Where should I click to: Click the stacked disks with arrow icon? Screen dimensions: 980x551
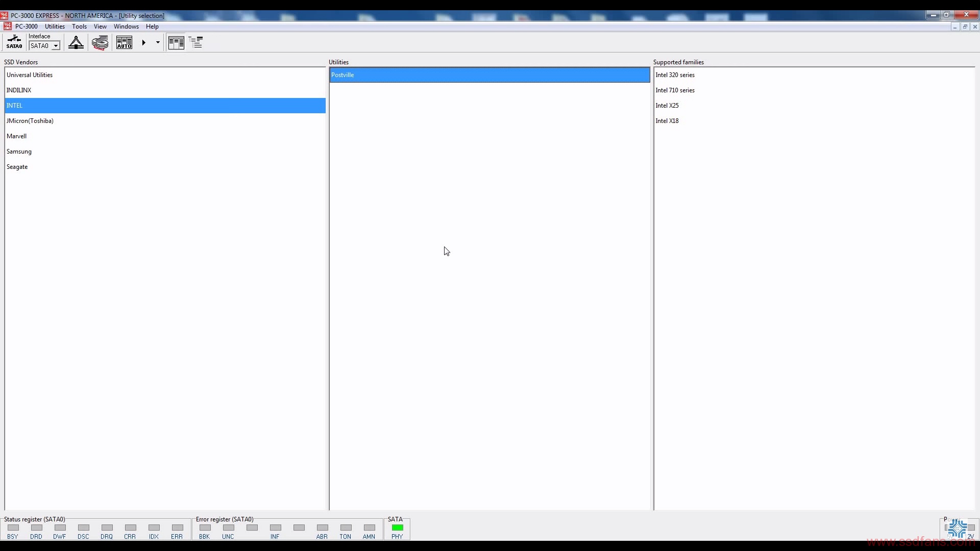click(x=100, y=42)
